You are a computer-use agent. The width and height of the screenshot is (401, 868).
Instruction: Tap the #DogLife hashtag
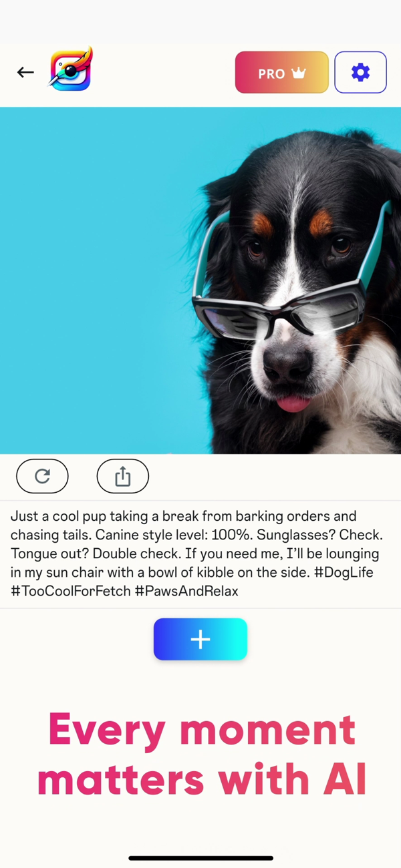tap(344, 572)
